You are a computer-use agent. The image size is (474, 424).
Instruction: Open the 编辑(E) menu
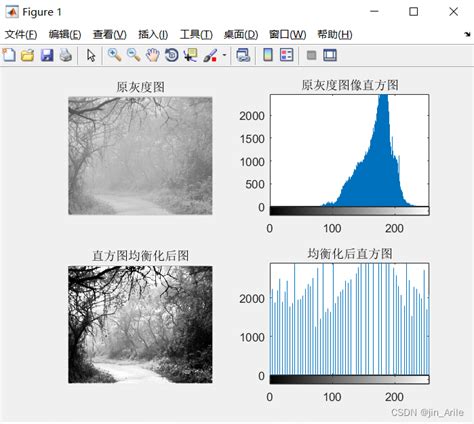click(x=65, y=34)
